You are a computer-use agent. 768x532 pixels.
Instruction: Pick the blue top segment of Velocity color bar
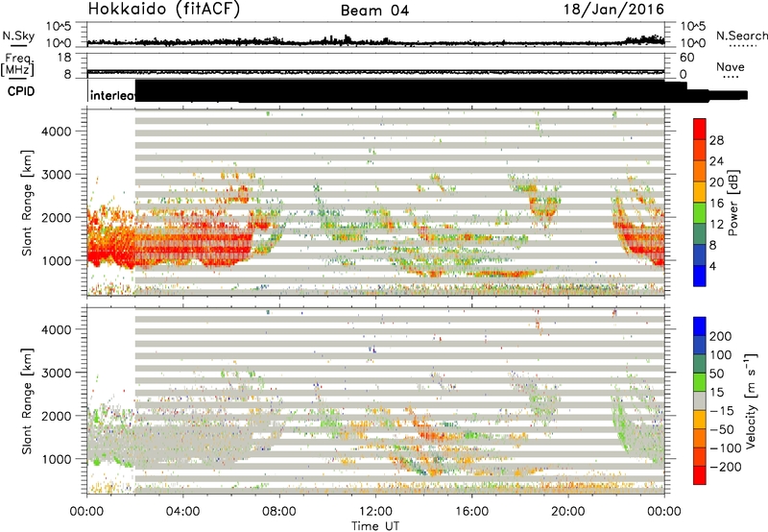coord(700,326)
